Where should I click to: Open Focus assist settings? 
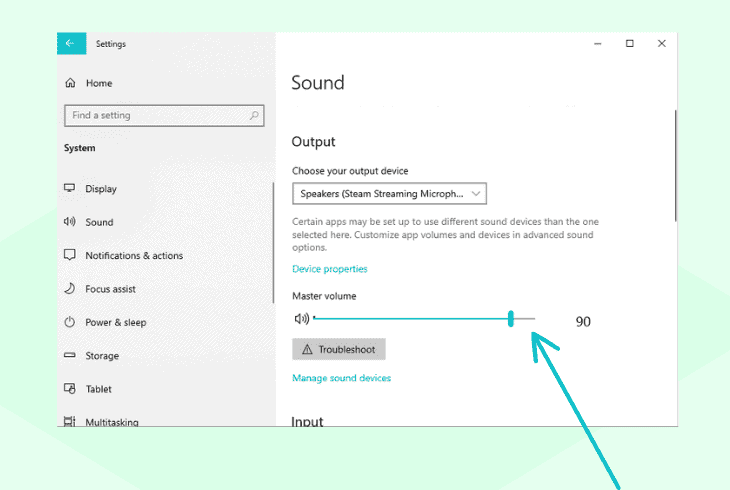pos(110,289)
